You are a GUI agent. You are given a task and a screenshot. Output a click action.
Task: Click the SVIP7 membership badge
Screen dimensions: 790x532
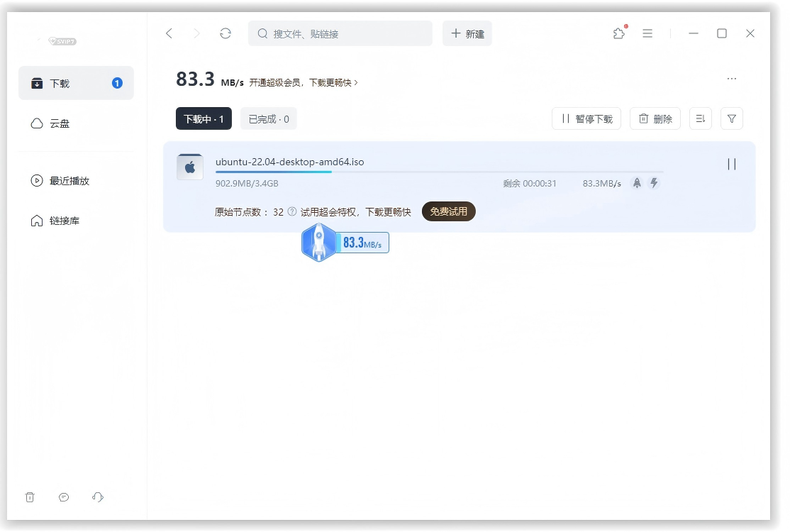click(62, 41)
